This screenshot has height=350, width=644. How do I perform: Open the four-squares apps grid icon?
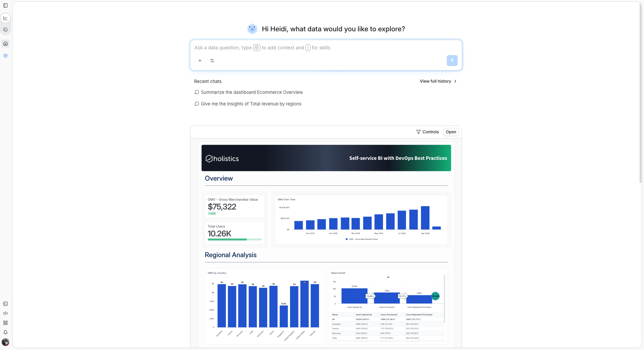tap(5, 323)
